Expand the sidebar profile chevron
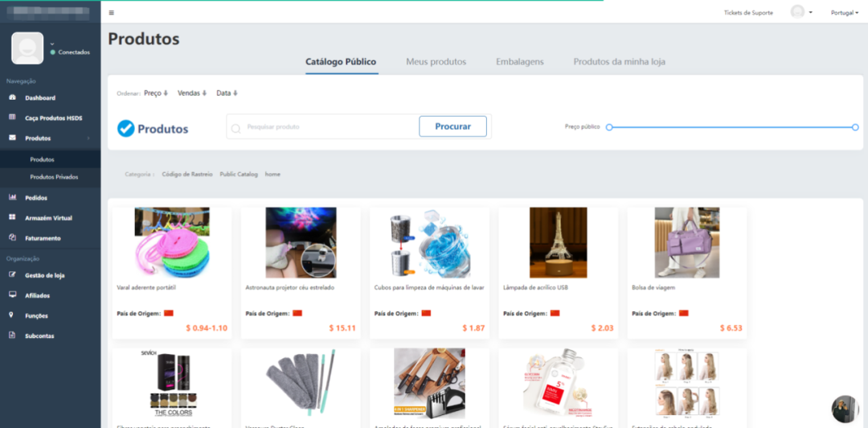The width and height of the screenshot is (868, 428). click(52, 43)
